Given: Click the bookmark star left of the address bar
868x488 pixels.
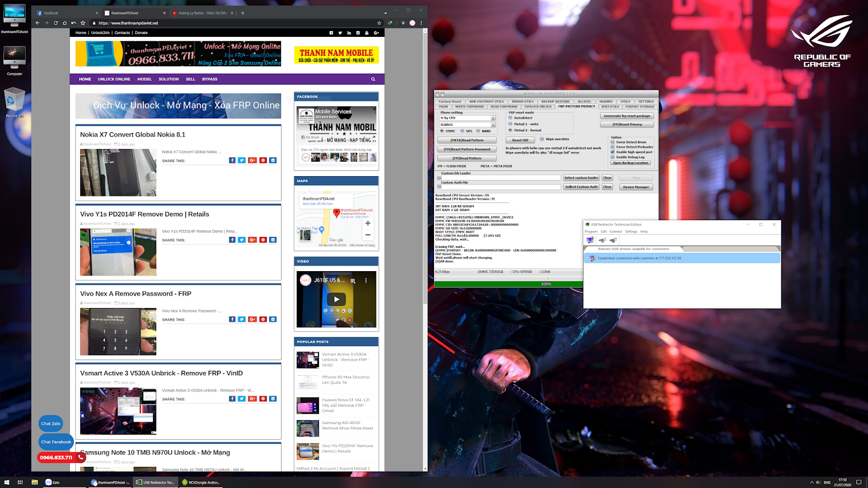Looking at the screenshot, I should (83, 23).
